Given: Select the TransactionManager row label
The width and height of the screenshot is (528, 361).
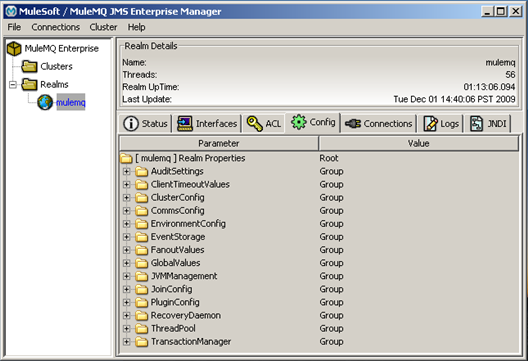Looking at the screenshot, I should tap(191, 342).
